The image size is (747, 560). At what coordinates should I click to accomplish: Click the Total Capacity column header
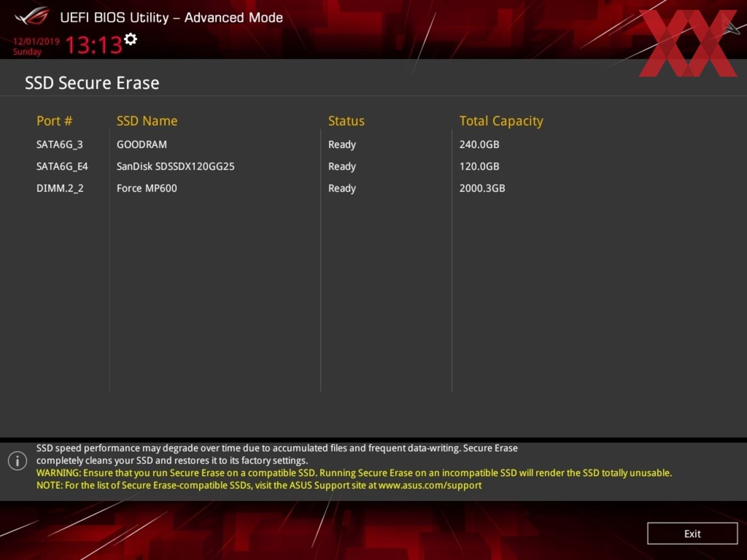point(501,121)
